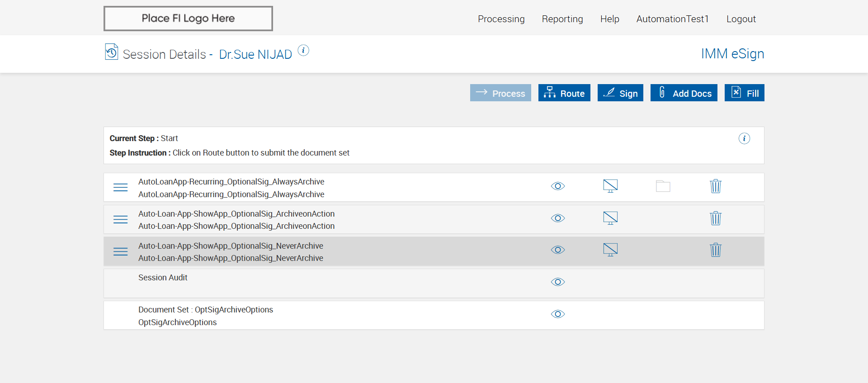Viewport: 868px width, 383px height.
Task: Click the info icon in Current Step panel
Action: coord(744,138)
